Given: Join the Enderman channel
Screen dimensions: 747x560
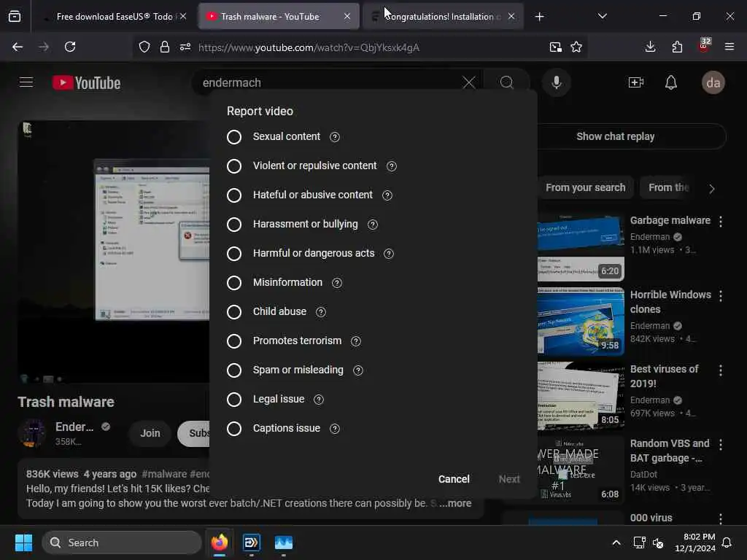Looking at the screenshot, I should click(150, 433).
